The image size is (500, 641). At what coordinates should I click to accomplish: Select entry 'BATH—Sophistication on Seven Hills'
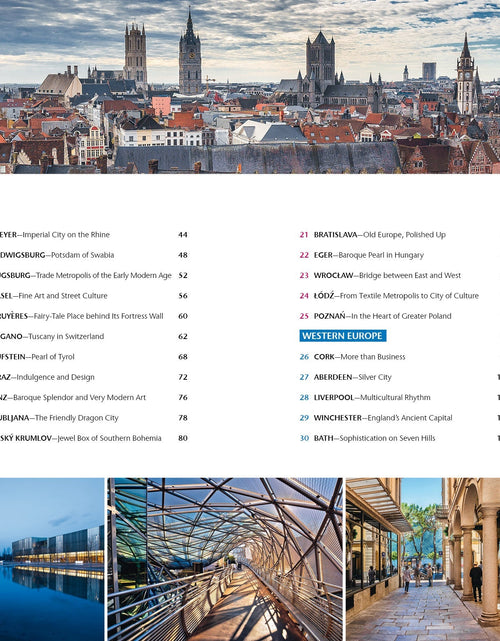click(374, 438)
